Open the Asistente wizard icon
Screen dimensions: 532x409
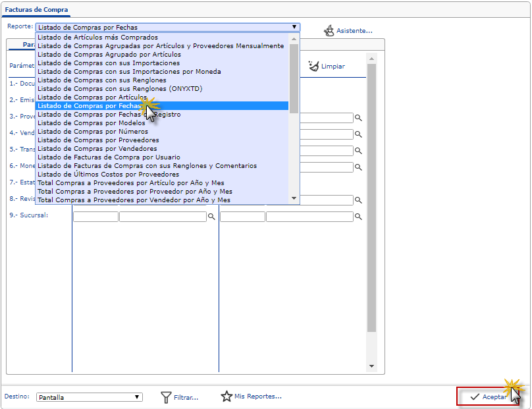click(329, 30)
